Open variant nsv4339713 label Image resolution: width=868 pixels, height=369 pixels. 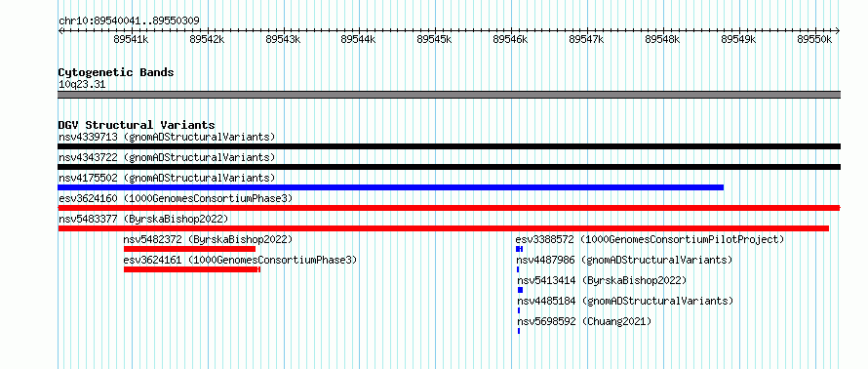point(167,137)
